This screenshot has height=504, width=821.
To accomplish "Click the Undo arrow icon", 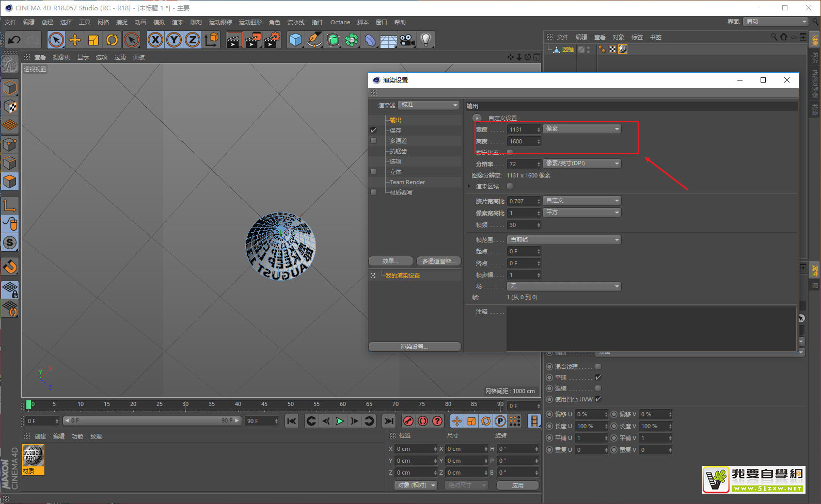I will tap(14, 40).
